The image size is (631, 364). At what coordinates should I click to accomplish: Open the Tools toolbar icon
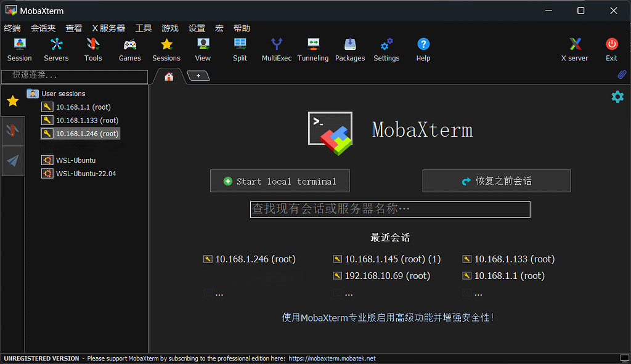coord(93,49)
